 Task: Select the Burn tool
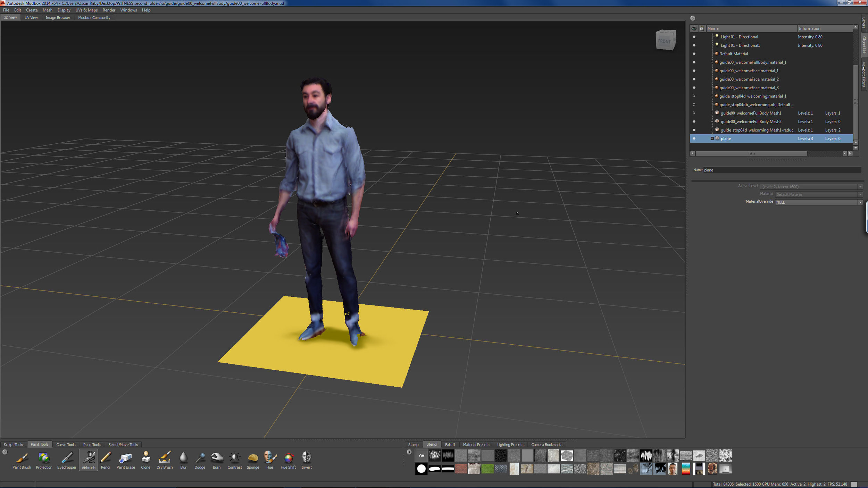pos(217,460)
